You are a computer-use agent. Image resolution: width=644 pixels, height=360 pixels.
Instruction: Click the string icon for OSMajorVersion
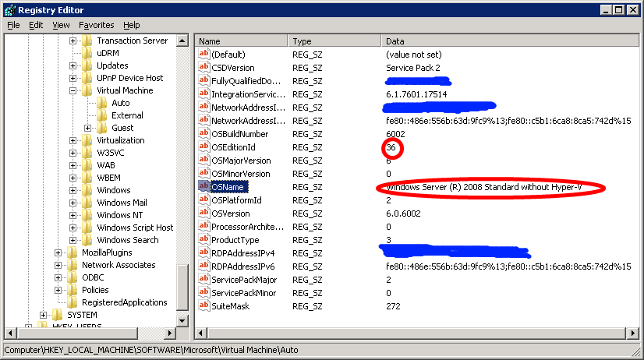tap(203, 160)
